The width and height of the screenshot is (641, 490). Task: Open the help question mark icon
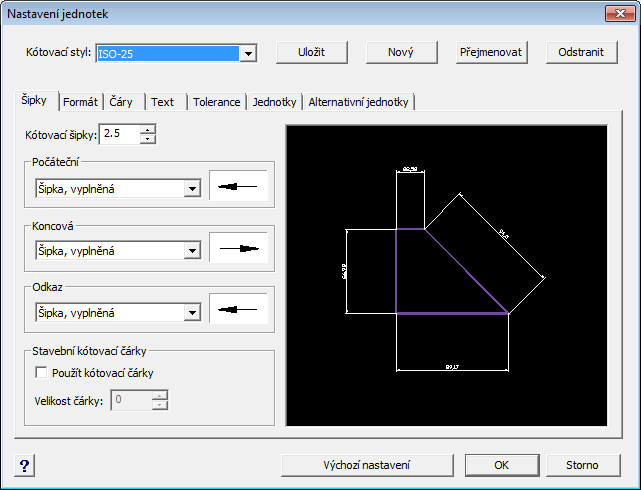pyautogui.click(x=25, y=465)
